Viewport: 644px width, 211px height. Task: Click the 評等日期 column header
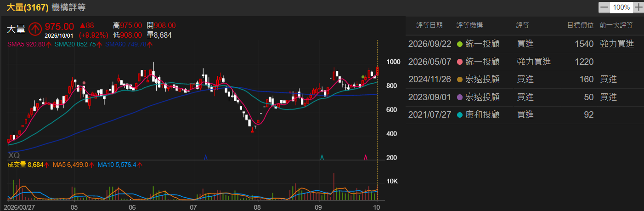coord(429,25)
